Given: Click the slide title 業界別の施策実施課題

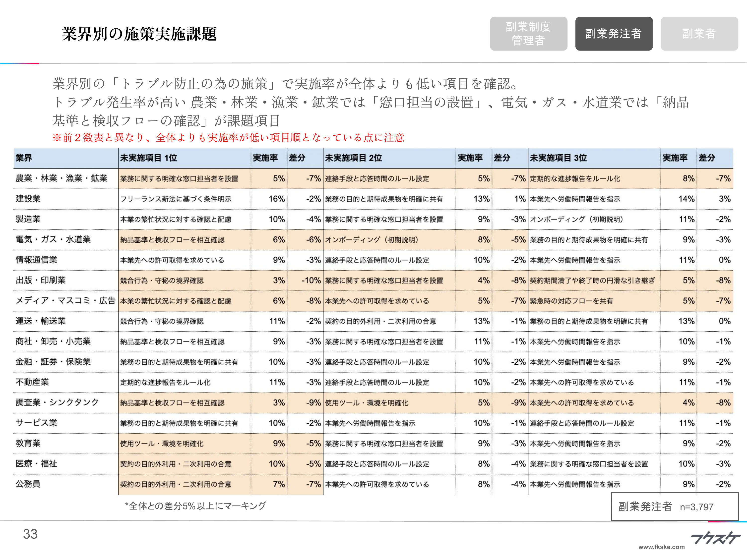Looking at the screenshot, I should pos(139,34).
